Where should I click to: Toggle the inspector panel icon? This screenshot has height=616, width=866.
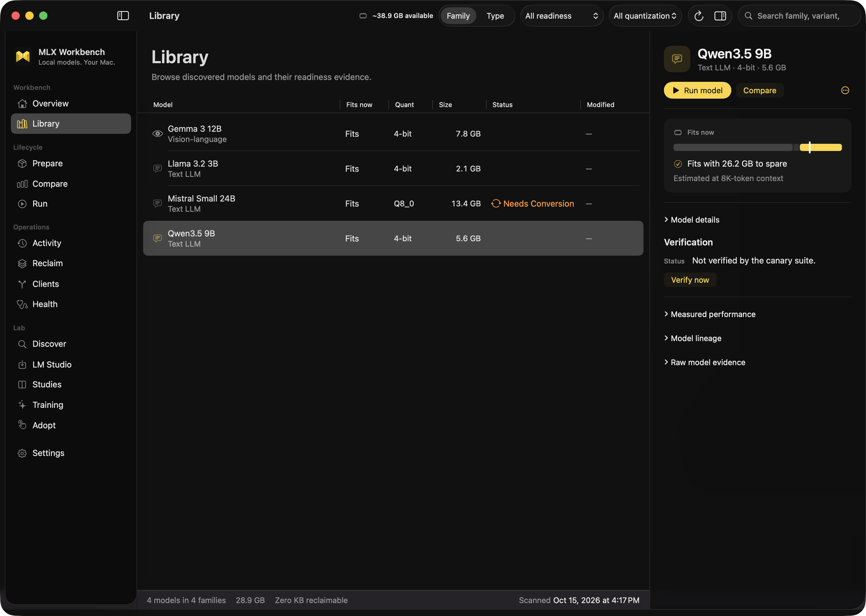tap(720, 16)
